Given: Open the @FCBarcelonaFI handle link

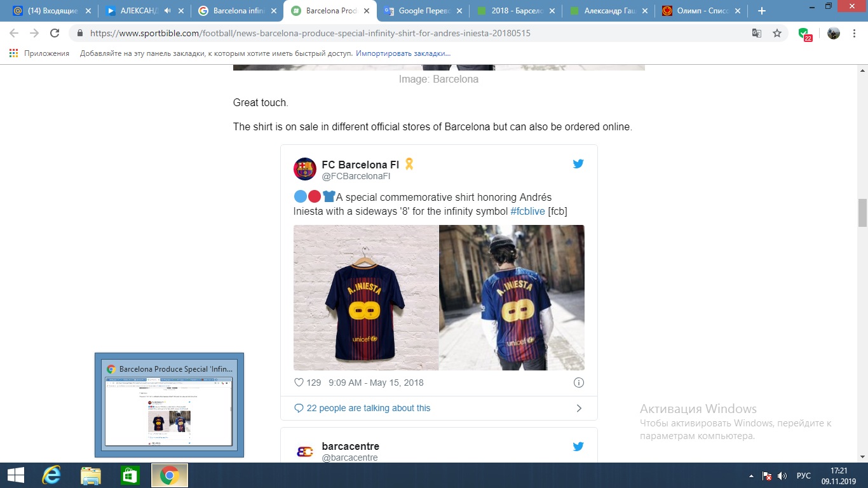Looking at the screenshot, I should coord(356,176).
